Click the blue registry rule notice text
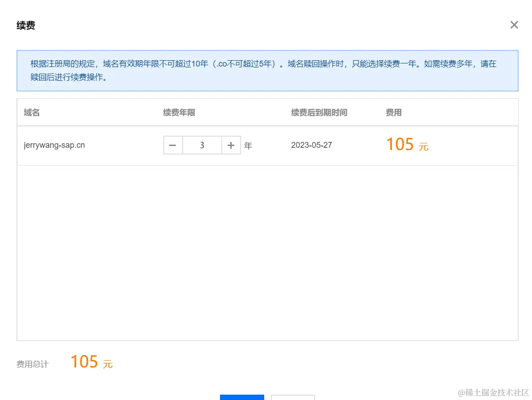This screenshot has width=532, height=400. pos(264,70)
